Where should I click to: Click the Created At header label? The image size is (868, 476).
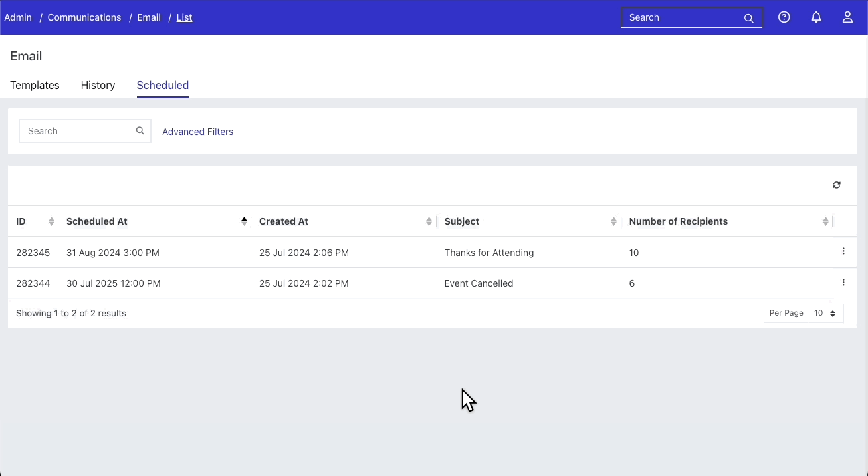[284, 221]
